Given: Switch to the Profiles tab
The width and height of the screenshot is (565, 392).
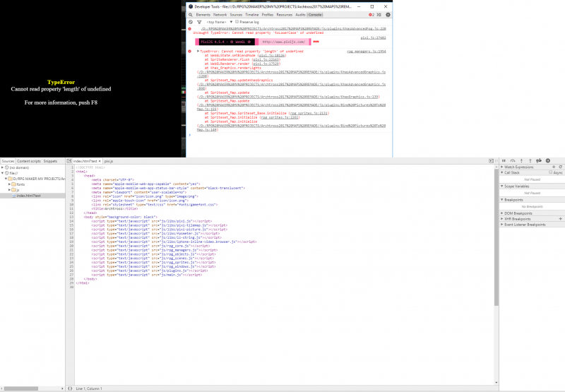Looking at the screenshot, I should pyautogui.click(x=268, y=15).
